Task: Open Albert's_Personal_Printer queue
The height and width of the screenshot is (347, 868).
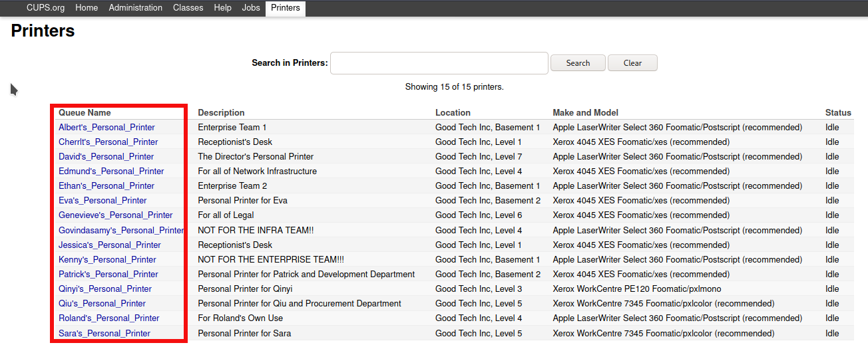Action: (x=107, y=127)
